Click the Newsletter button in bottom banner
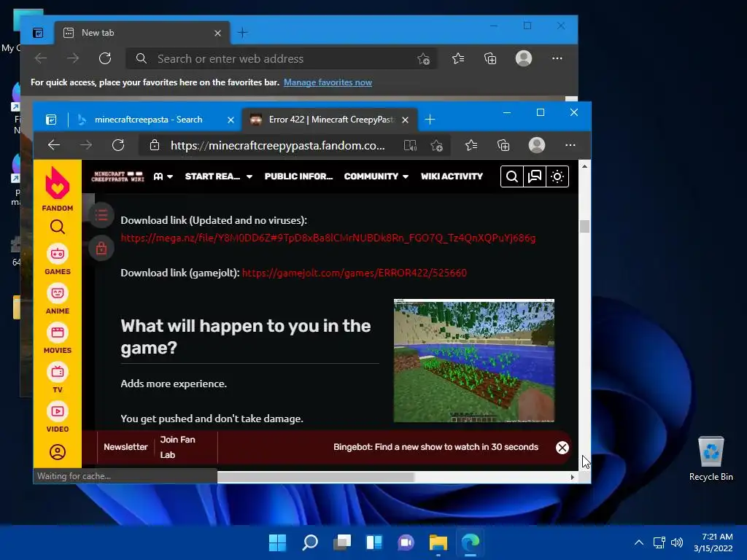Image resolution: width=747 pixels, height=560 pixels. (x=125, y=447)
